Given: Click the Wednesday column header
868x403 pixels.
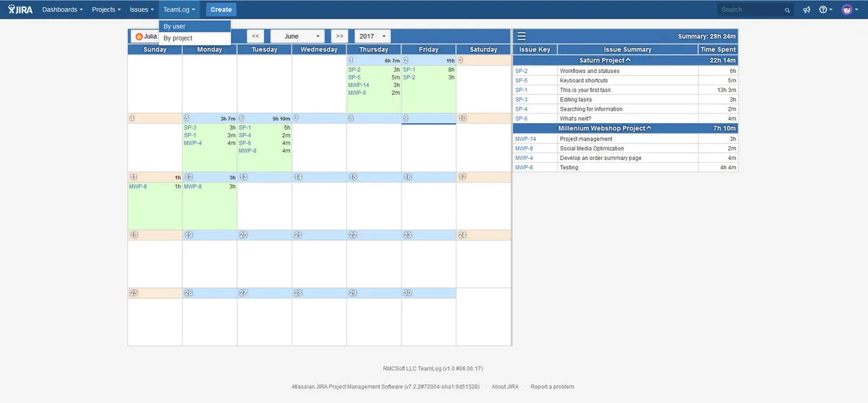Looking at the screenshot, I should pyautogui.click(x=319, y=49).
